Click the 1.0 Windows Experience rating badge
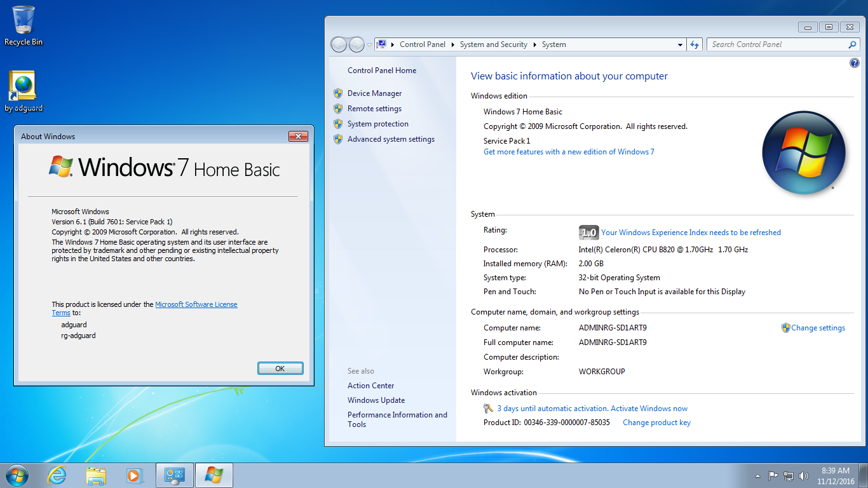The height and width of the screenshot is (488, 868). coord(588,233)
